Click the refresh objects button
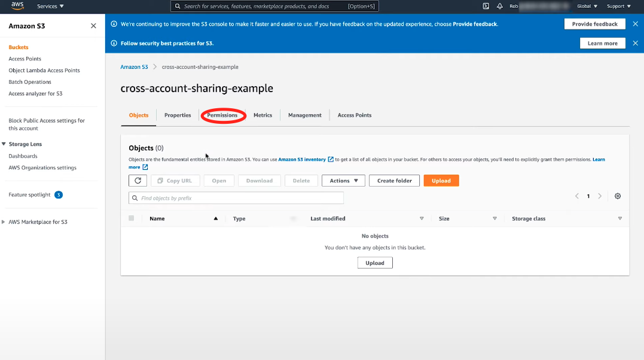This screenshot has height=360, width=644. pos(138,181)
